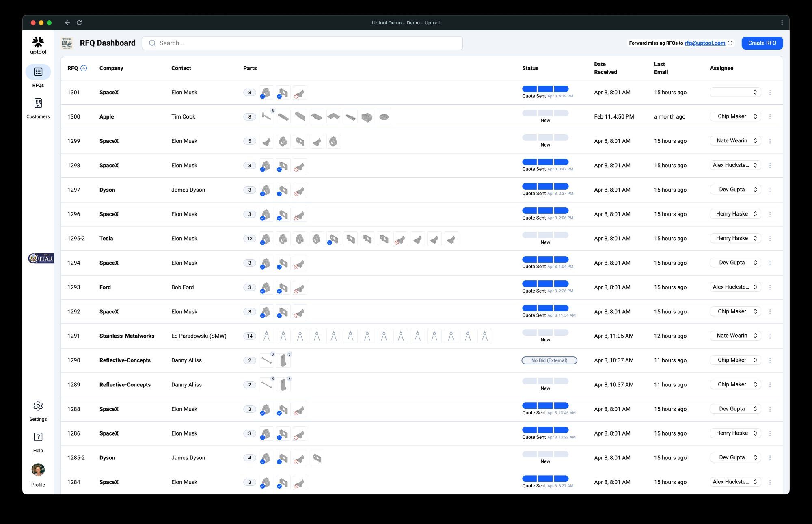Image resolution: width=812 pixels, height=524 pixels.
Task: Toggle the RFQ column sort arrow
Action: (x=84, y=68)
